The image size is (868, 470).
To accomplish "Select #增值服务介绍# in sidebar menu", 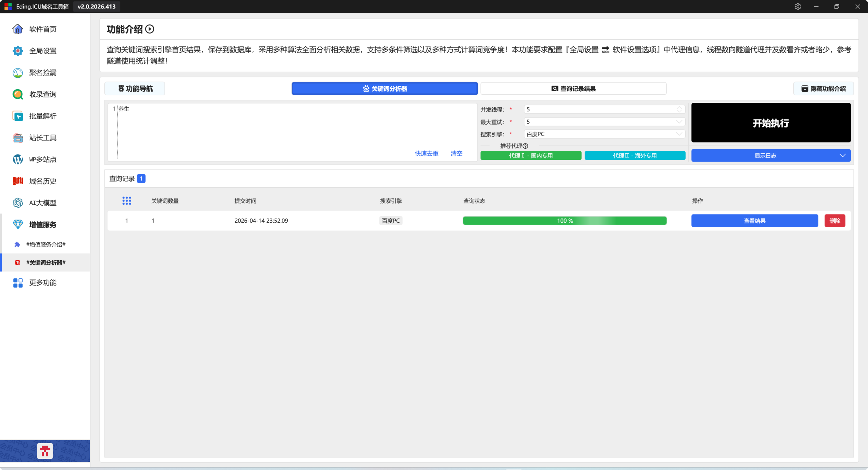I will click(x=46, y=244).
